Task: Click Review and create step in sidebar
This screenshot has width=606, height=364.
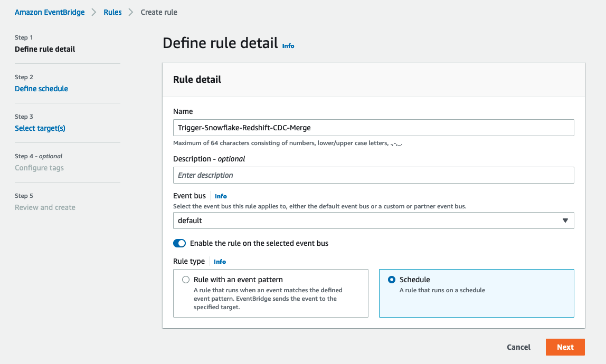Action: tap(45, 207)
